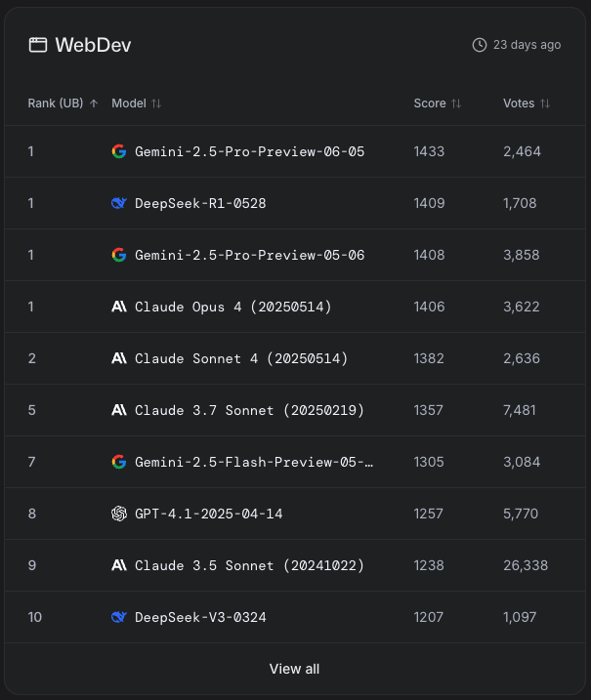
Task: Click score value 1382
Action: pyautogui.click(x=429, y=358)
